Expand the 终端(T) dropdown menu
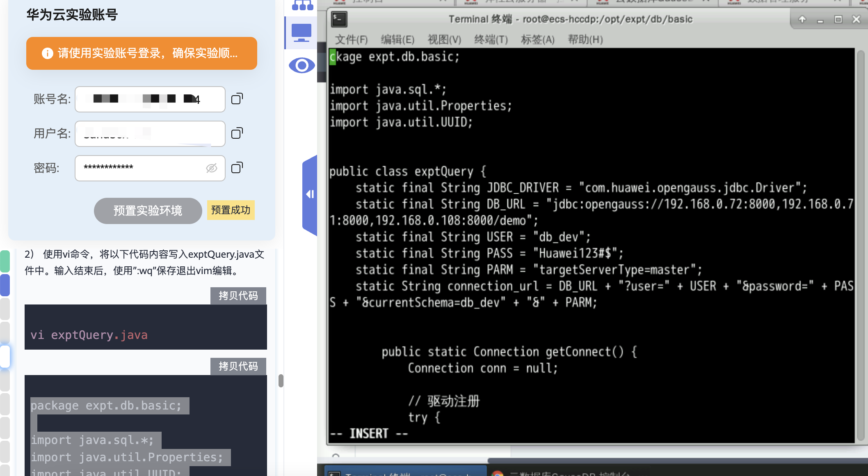 (x=491, y=40)
